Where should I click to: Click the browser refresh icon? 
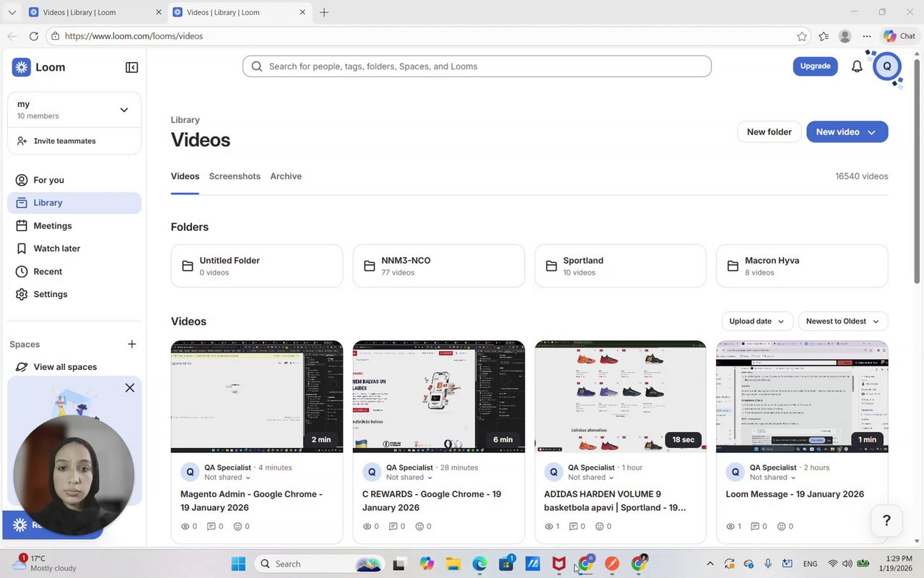pos(34,36)
